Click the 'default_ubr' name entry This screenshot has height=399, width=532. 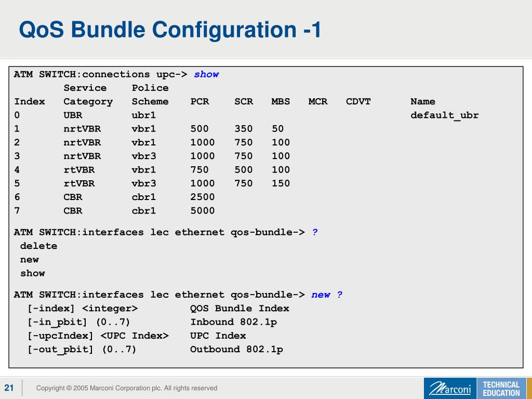pyautogui.click(x=445, y=115)
